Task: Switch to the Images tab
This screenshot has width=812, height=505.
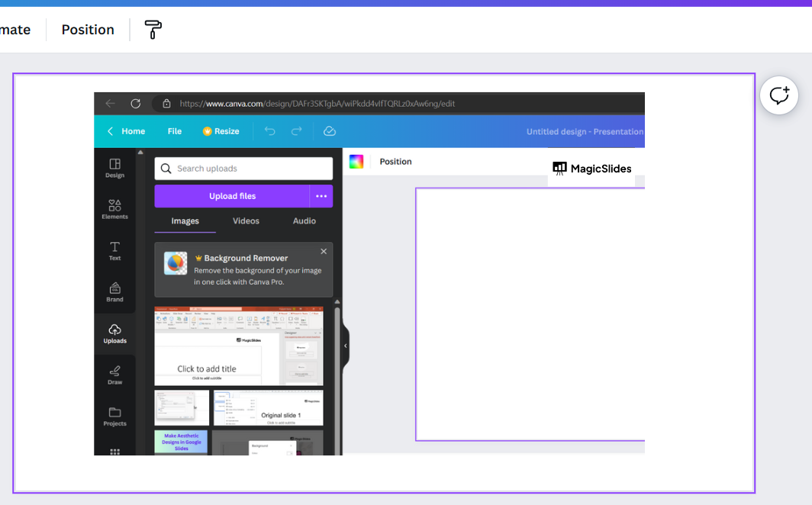Action: (185, 221)
